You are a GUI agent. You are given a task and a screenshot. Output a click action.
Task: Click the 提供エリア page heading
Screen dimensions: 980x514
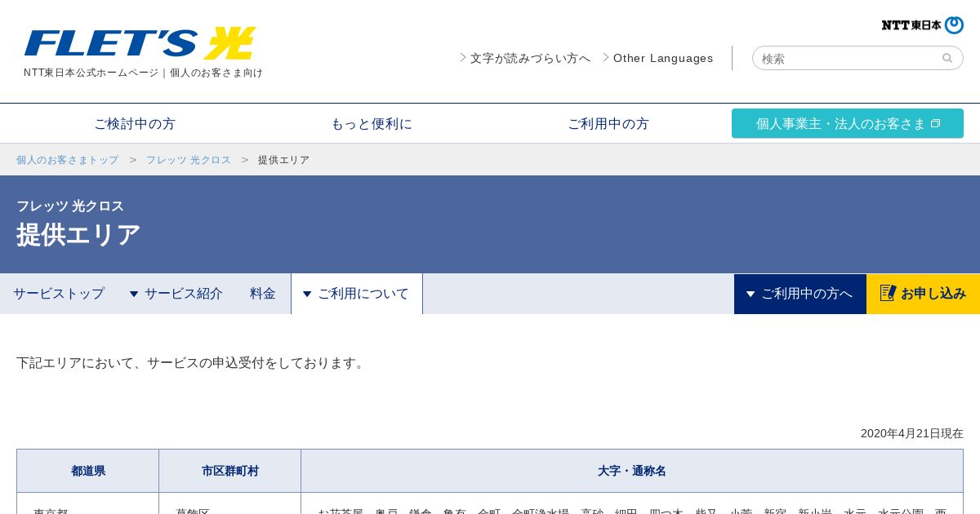78,235
